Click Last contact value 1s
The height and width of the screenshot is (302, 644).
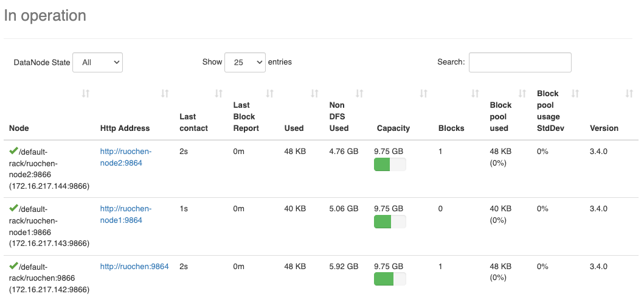pyautogui.click(x=184, y=209)
